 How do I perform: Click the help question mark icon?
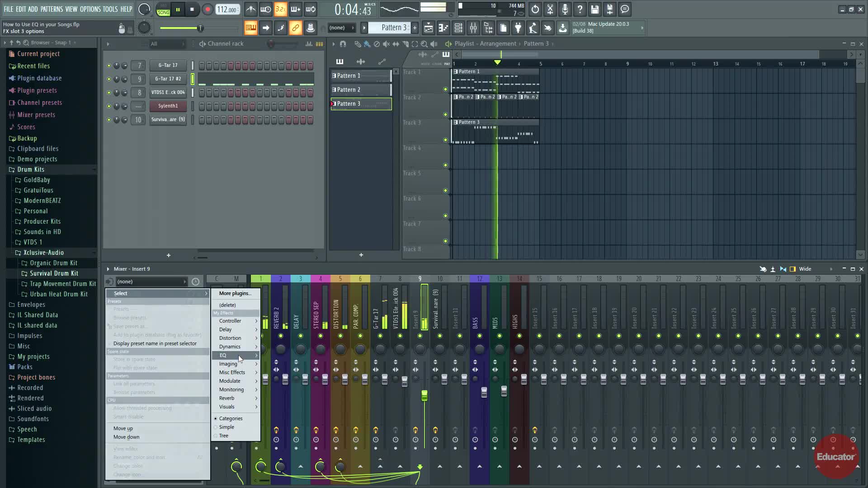tap(580, 9)
